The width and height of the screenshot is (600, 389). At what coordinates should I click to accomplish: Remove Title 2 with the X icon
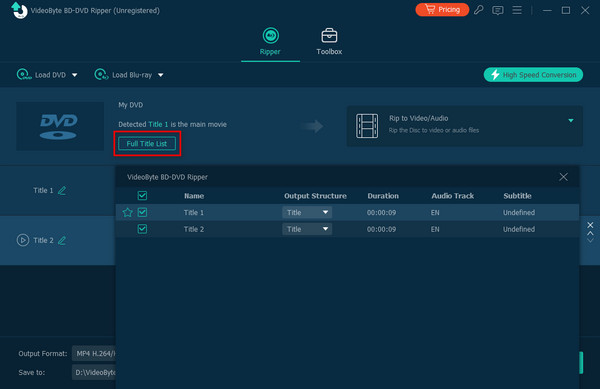click(x=590, y=225)
